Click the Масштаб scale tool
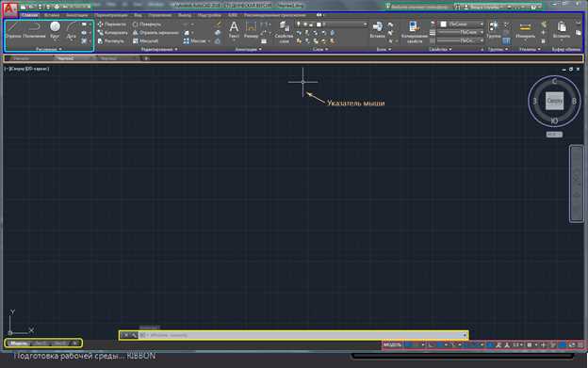 [x=145, y=40]
